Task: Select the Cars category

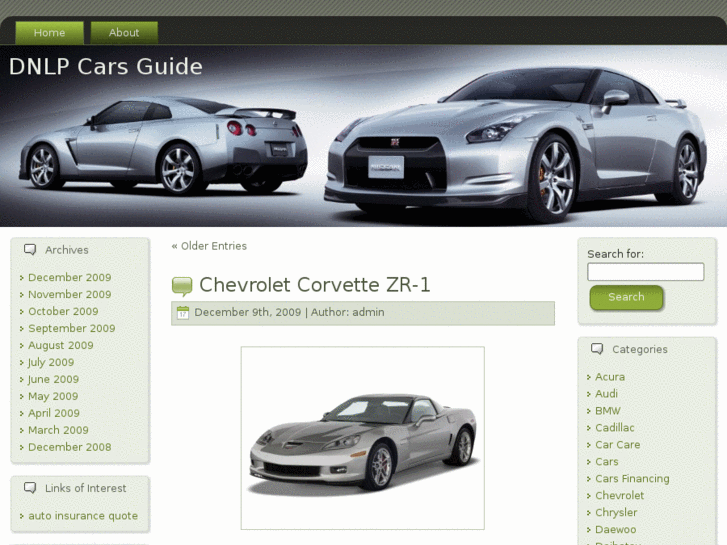Action: pyautogui.click(x=607, y=462)
